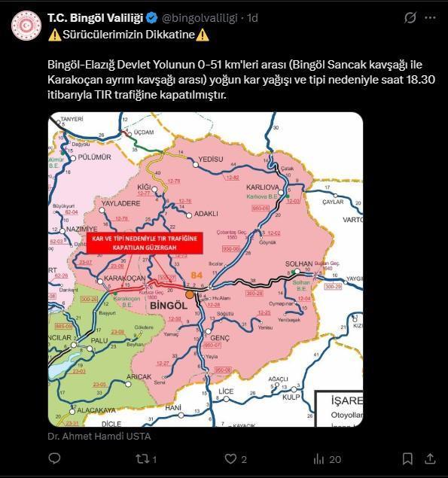Click the 1d timestamp link
The height and width of the screenshot is (478, 448).
coord(252,18)
